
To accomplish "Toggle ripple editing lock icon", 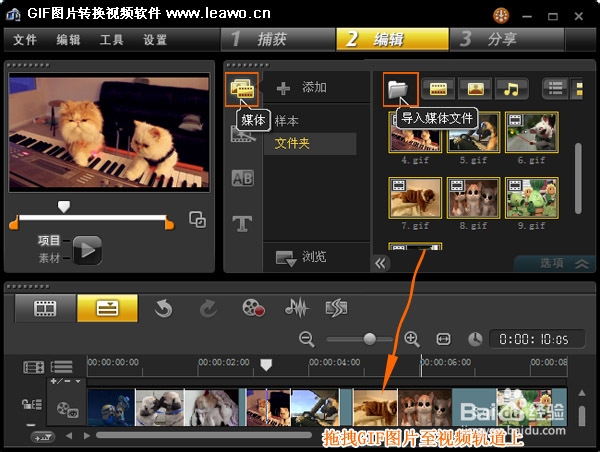I will coord(32,404).
